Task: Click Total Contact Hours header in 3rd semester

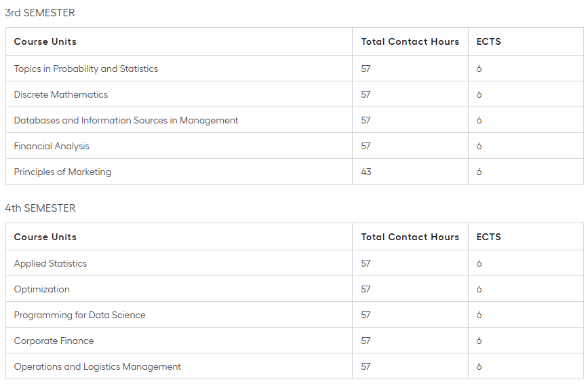Action: [410, 41]
